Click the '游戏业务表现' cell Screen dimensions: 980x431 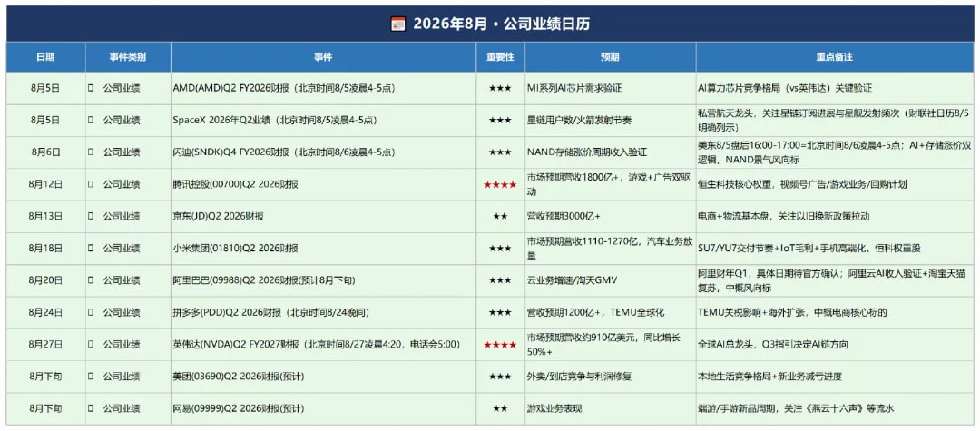pyautogui.click(x=610, y=408)
